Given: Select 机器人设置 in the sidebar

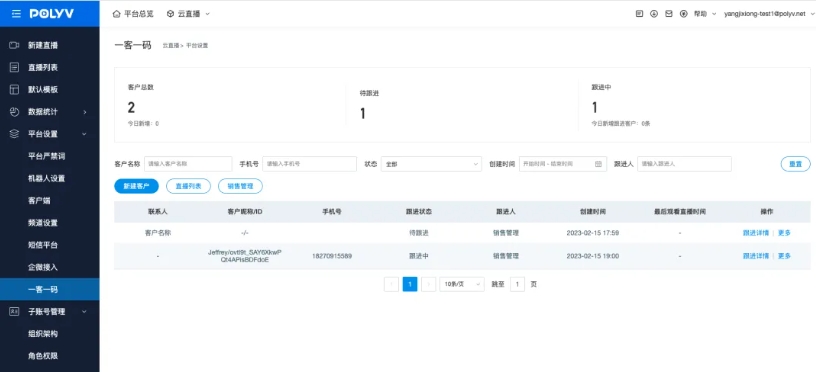Looking at the screenshot, I should [46, 178].
